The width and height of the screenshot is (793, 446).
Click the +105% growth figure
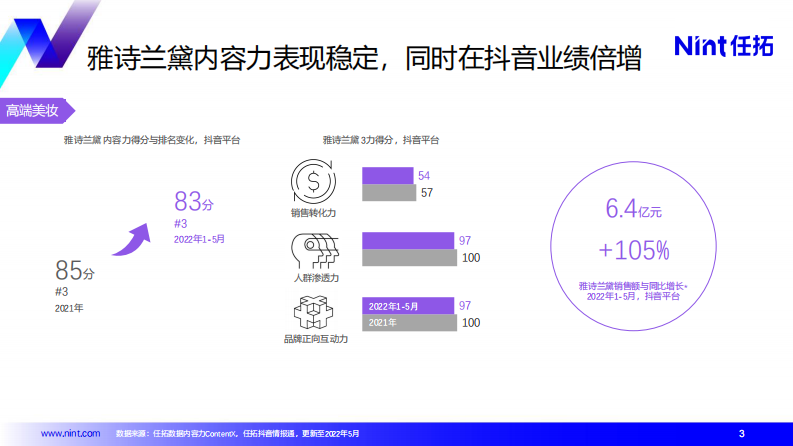coord(634,250)
